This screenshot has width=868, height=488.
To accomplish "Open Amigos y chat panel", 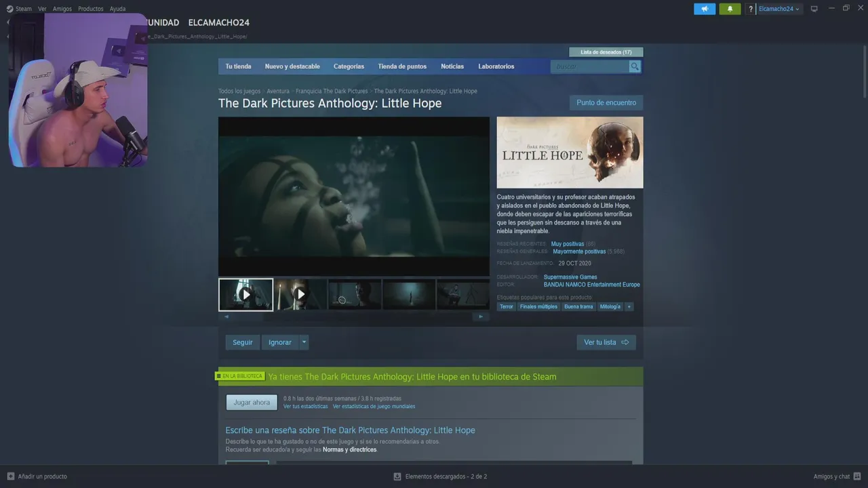I will (838, 476).
